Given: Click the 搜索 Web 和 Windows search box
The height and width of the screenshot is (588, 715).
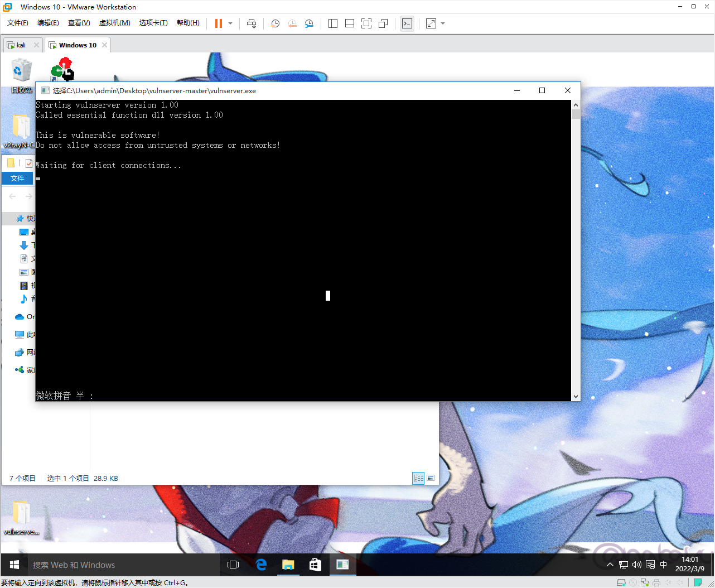Looking at the screenshot, I should pos(123,565).
